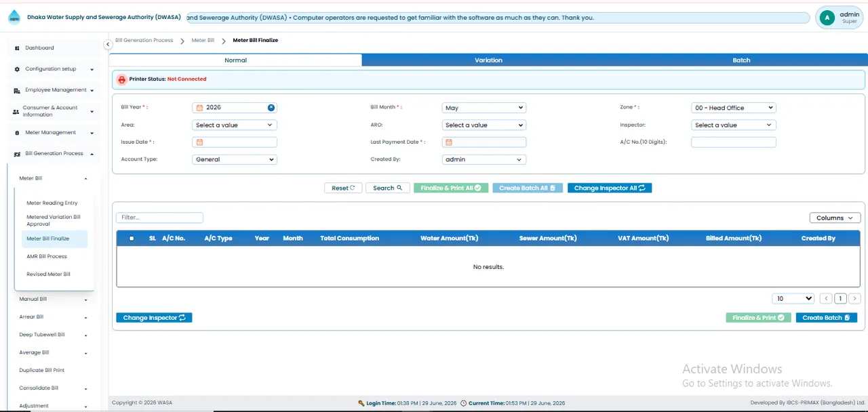
Task: Click the Bill Generation Process sidebar icon
Action: pyautogui.click(x=17, y=154)
